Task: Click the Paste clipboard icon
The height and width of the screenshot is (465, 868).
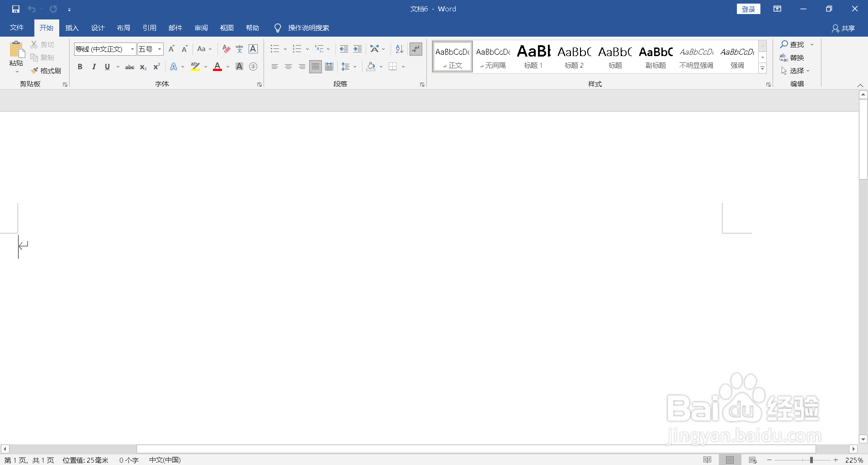Action: (16, 50)
